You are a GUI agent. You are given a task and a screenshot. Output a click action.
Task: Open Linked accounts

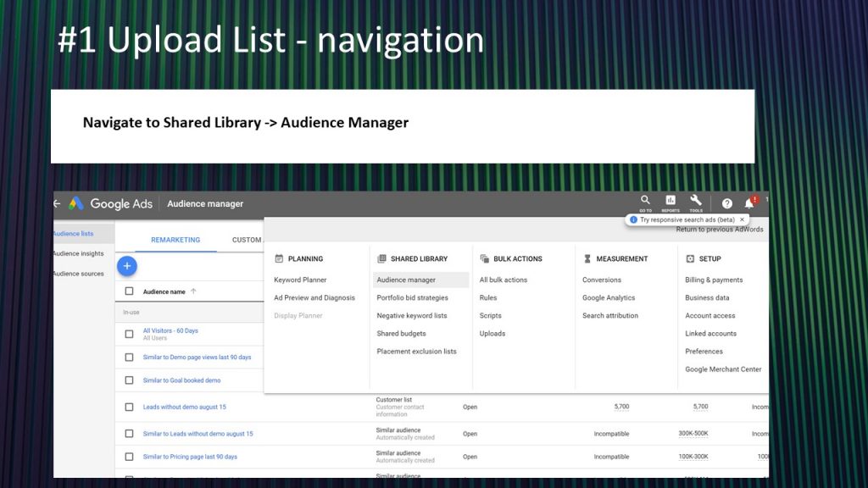tap(711, 334)
